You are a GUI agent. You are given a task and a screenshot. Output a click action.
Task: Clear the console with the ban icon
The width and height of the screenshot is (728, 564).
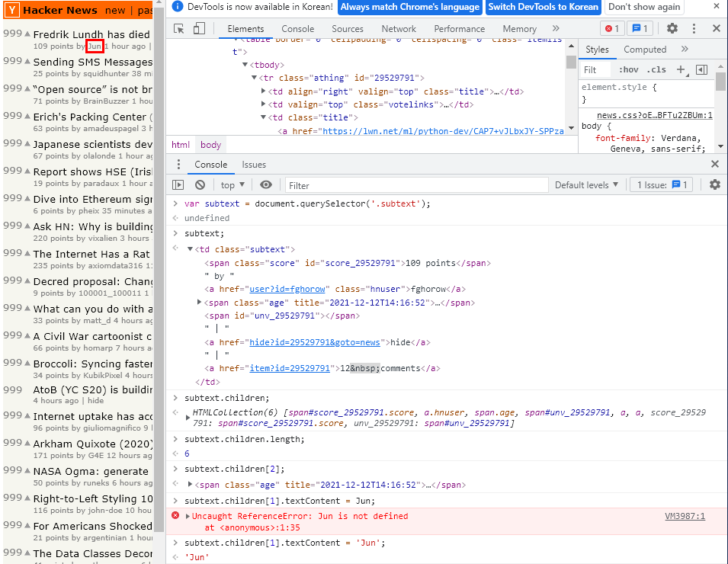200,184
